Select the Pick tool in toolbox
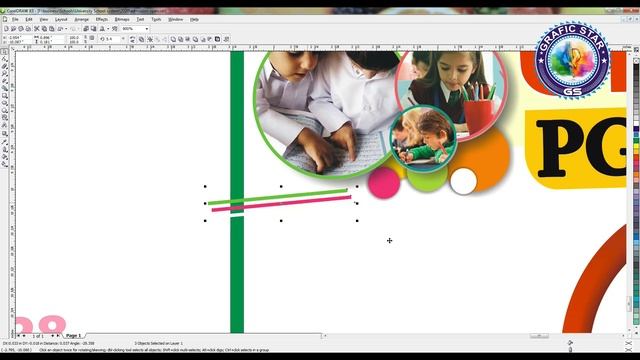Screen dimensions: 640x360 [4, 52]
